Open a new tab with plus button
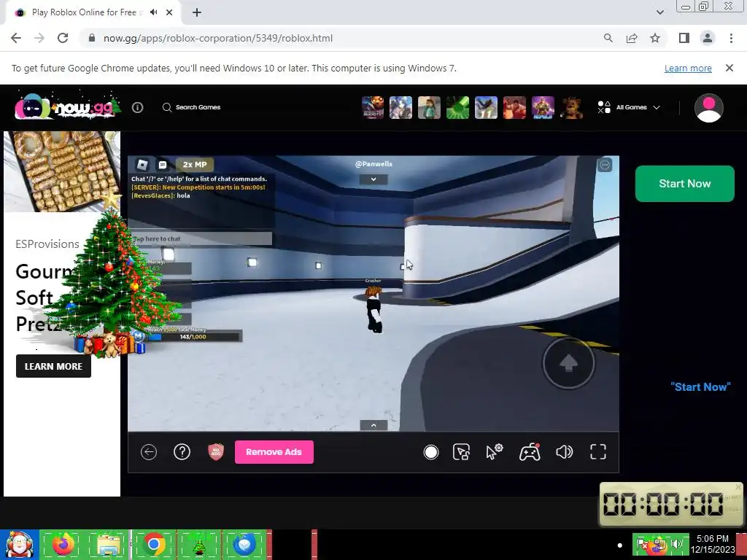Image resolution: width=747 pixels, height=560 pixels. click(x=197, y=12)
